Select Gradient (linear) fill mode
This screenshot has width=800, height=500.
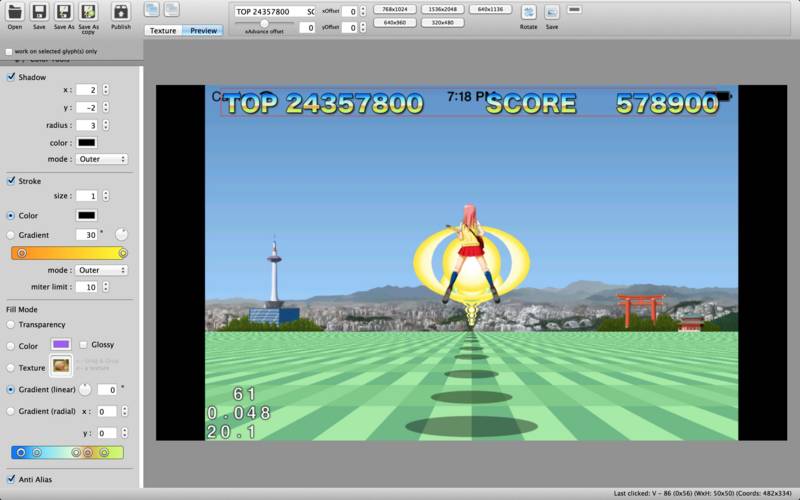pos(11,389)
